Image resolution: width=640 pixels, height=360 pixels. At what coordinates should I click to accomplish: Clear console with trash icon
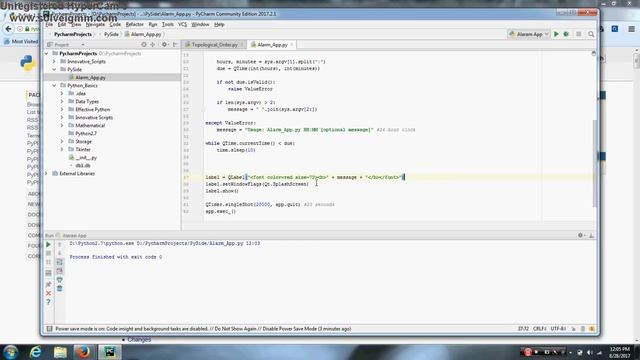tap(60, 289)
